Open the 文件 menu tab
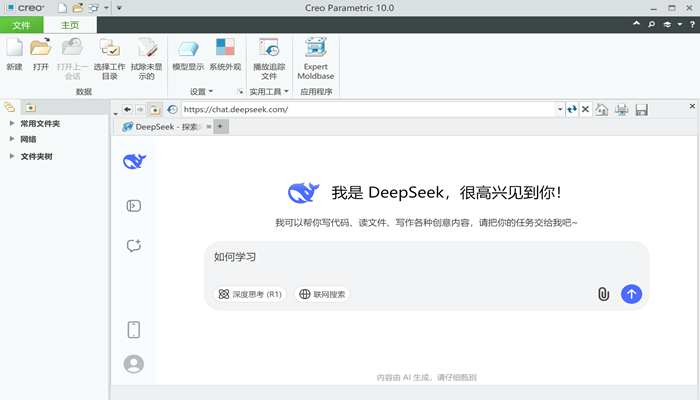This screenshot has width=700, height=400. [21, 25]
